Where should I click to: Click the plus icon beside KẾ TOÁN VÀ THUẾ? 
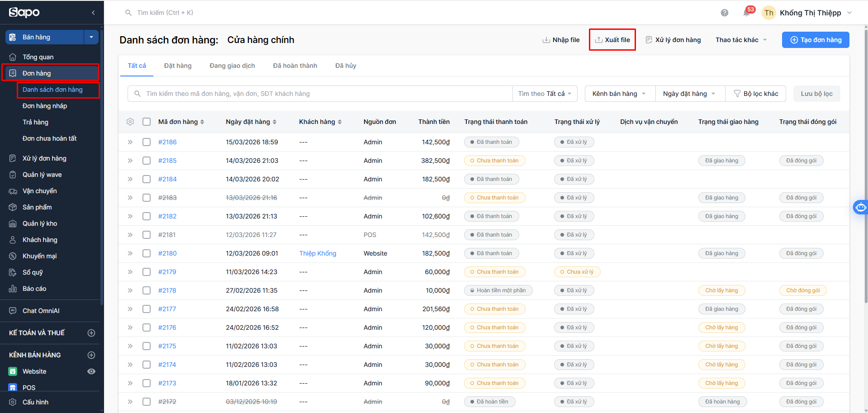(91, 333)
